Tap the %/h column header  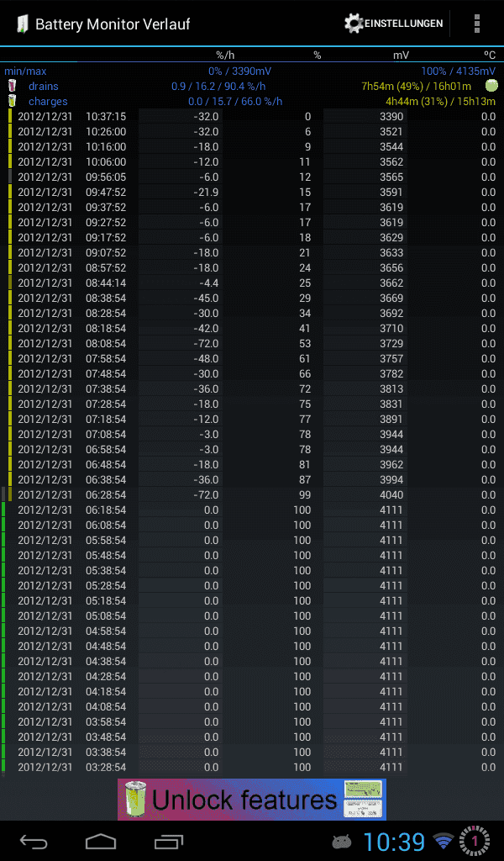[x=225, y=55]
